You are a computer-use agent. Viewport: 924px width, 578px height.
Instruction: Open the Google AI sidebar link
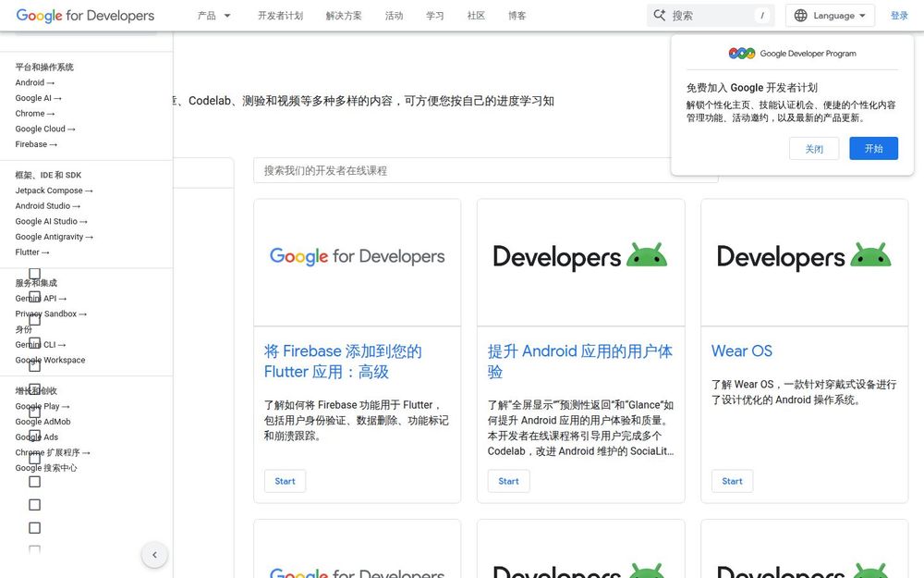point(38,98)
